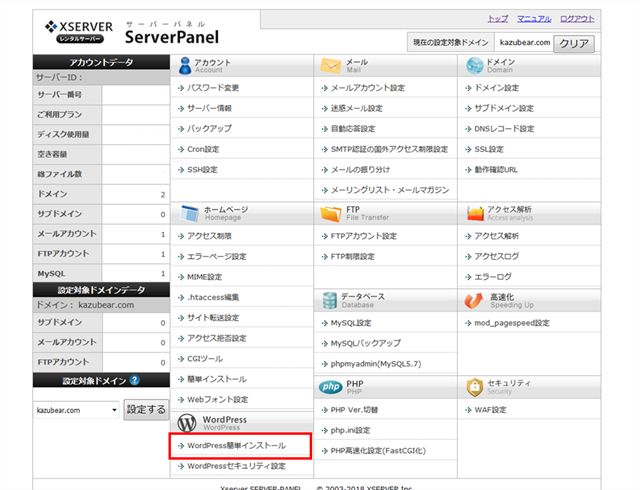Open CGIツール
This screenshot has height=490, width=640.
[x=205, y=359]
